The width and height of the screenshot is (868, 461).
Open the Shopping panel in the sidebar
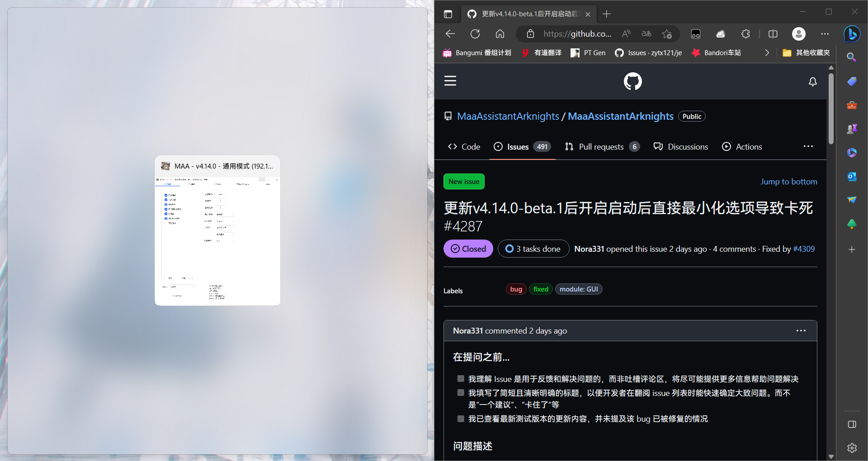852,81
